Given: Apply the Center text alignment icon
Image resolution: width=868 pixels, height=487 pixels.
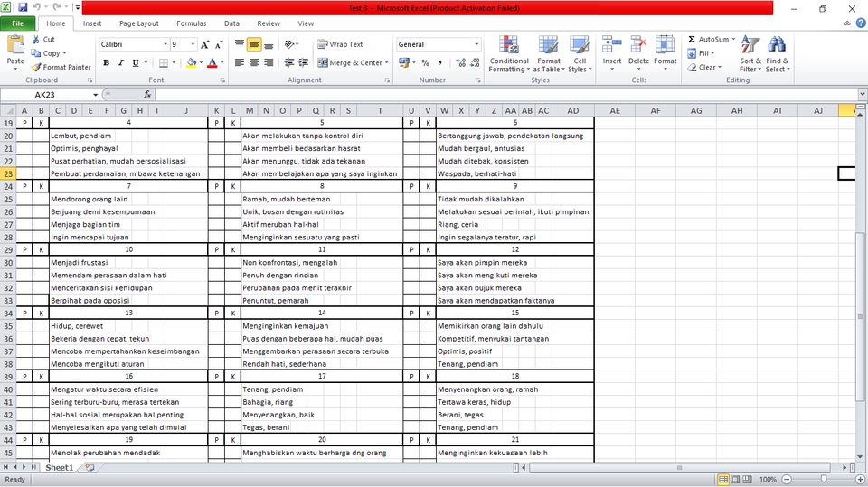Looking at the screenshot, I should click(253, 62).
